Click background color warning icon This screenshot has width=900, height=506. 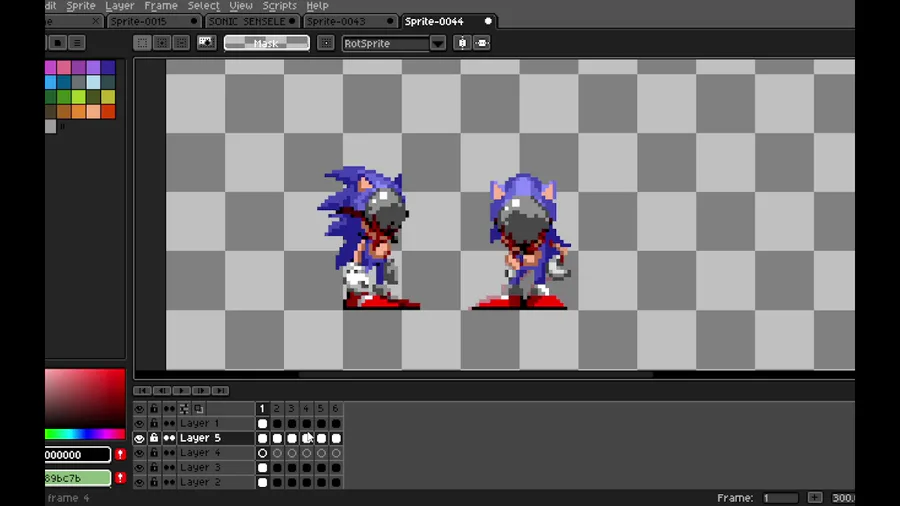[120, 477]
